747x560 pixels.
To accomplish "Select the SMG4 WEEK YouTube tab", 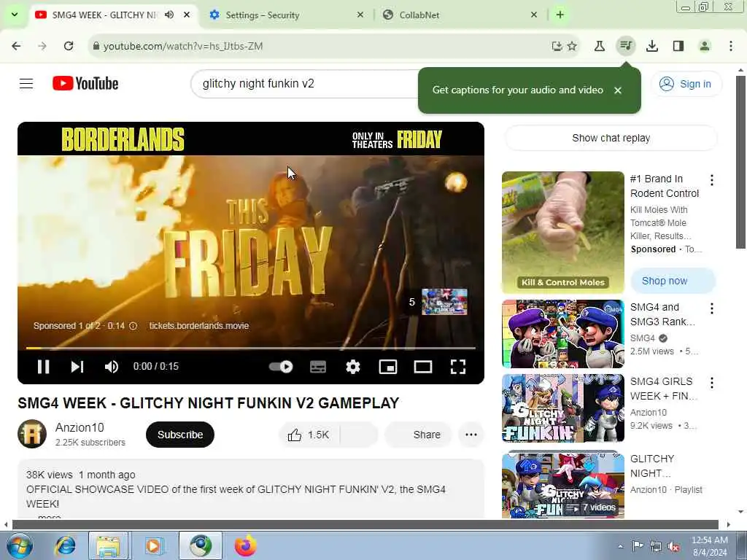I will (x=104, y=15).
